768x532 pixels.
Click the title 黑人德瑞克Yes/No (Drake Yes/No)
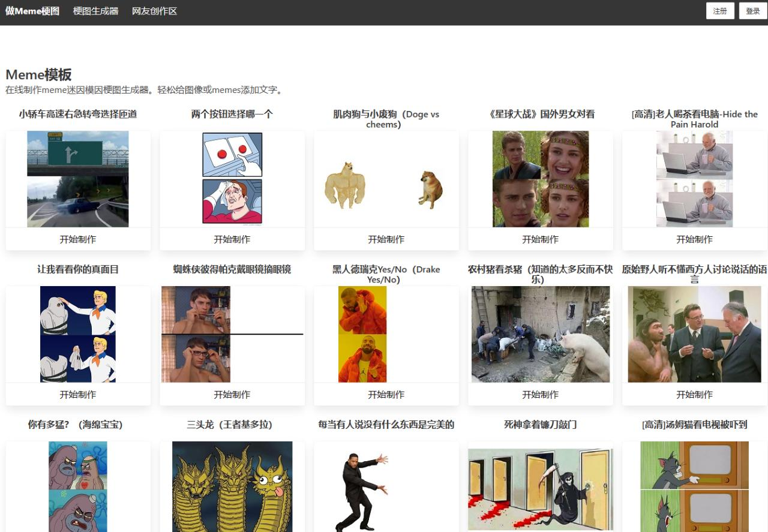tap(386, 275)
